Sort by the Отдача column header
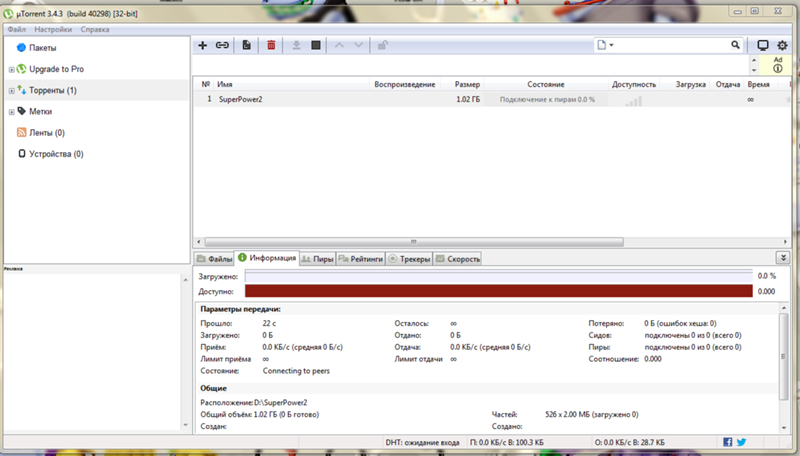Screen dimensions: 800x456 pyautogui.click(x=727, y=85)
